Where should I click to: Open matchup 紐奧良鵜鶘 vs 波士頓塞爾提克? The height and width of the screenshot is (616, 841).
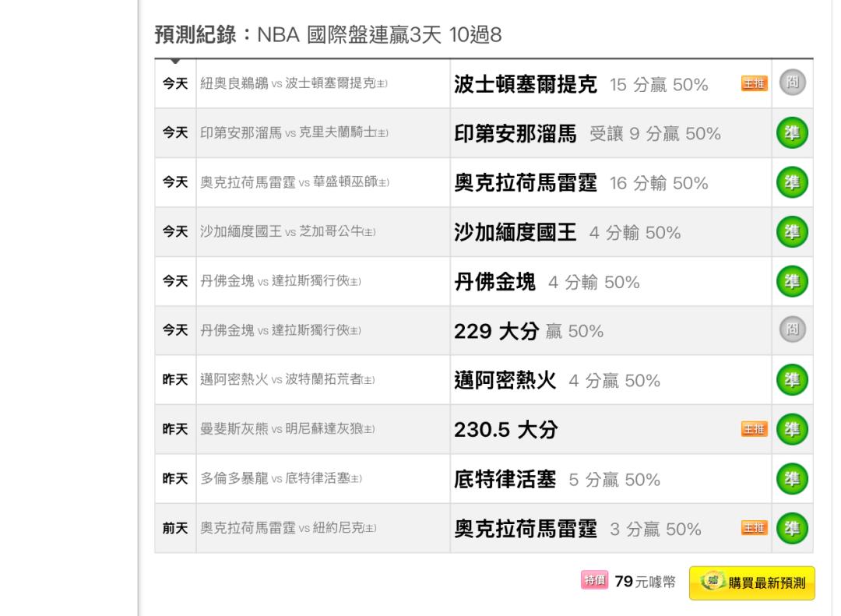pyautogui.click(x=294, y=83)
